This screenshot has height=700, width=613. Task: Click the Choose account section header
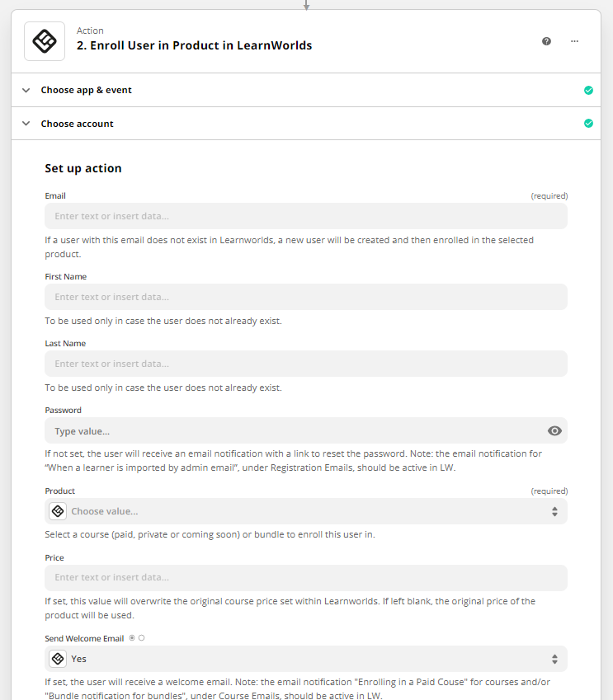pyautogui.click(x=77, y=123)
